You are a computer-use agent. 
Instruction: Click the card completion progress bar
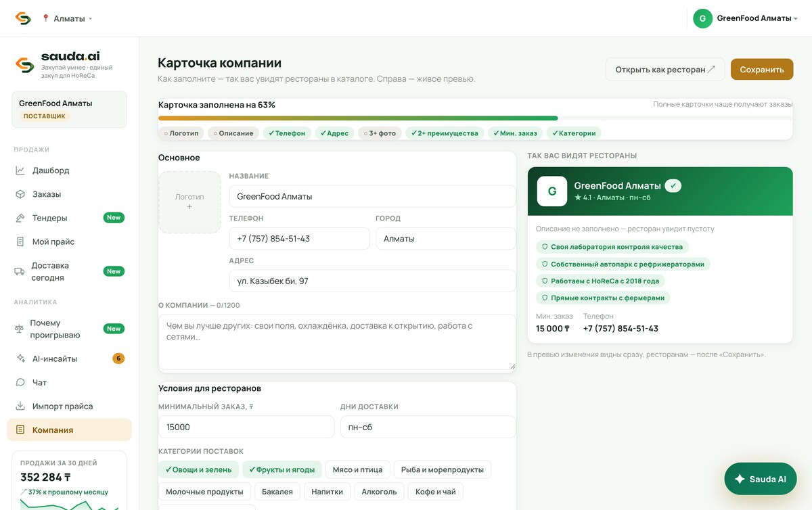pos(475,118)
